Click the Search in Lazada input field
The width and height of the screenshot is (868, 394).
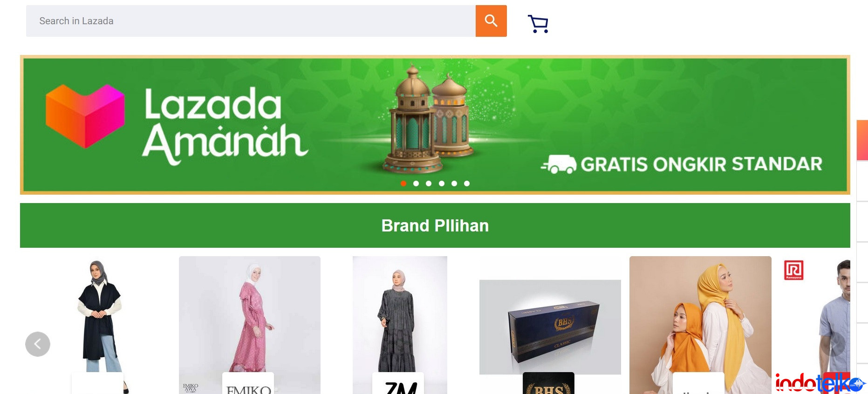pos(251,21)
